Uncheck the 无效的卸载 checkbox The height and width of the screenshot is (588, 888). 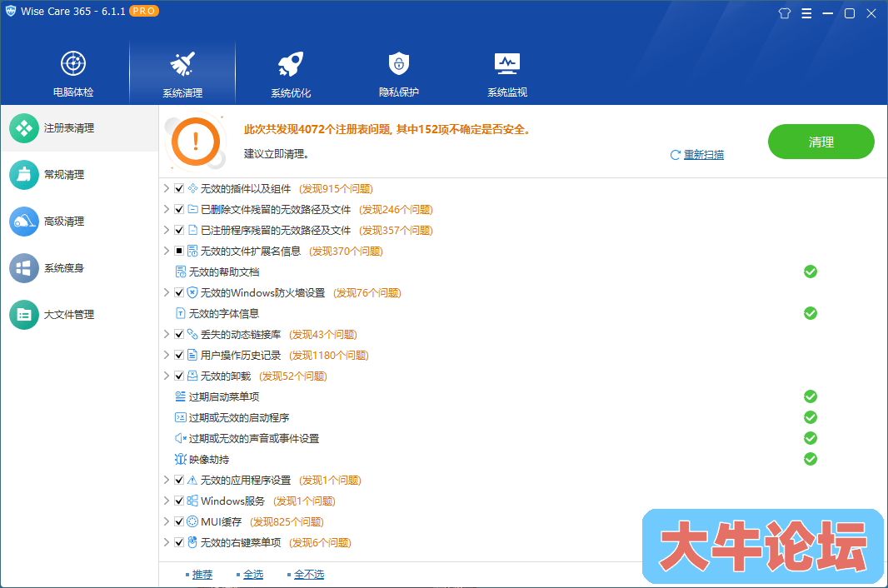(179, 376)
